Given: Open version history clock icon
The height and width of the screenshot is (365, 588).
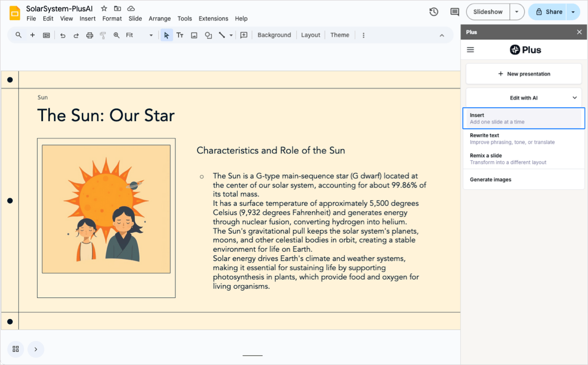Looking at the screenshot, I should pos(434,12).
